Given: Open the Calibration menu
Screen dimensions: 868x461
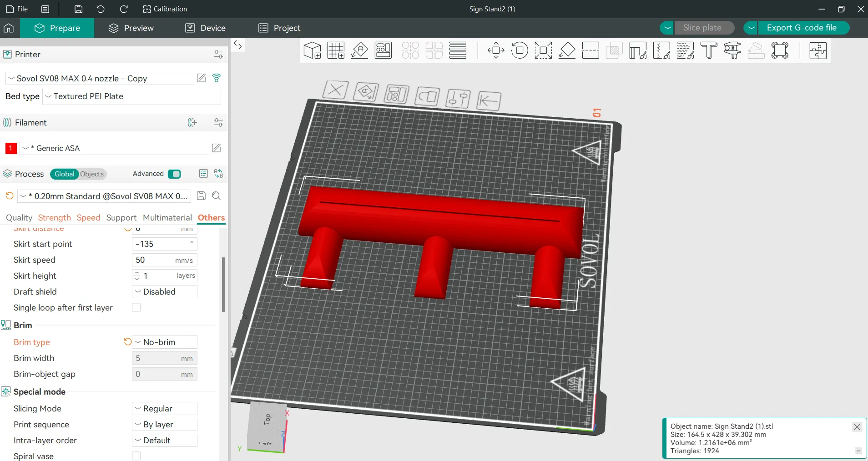Looking at the screenshot, I should pyautogui.click(x=165, y=9).
